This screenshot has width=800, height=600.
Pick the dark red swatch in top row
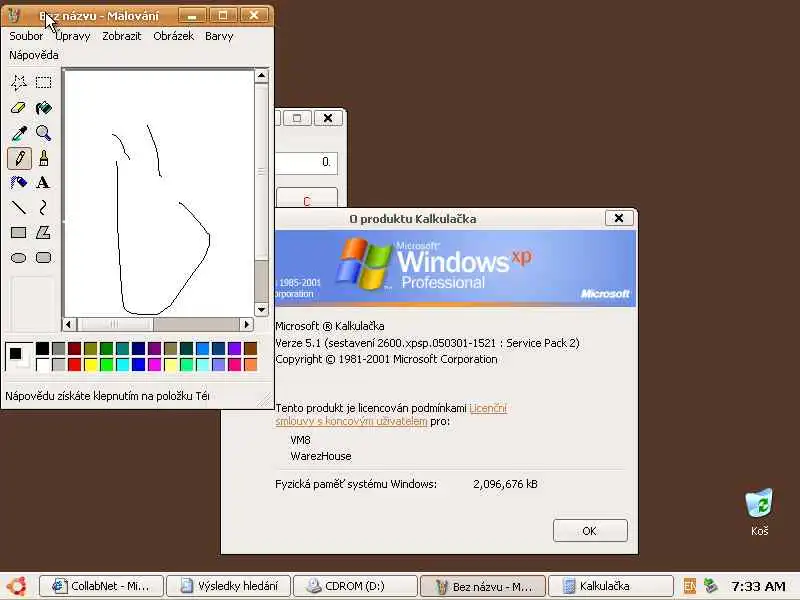(74, 348)
